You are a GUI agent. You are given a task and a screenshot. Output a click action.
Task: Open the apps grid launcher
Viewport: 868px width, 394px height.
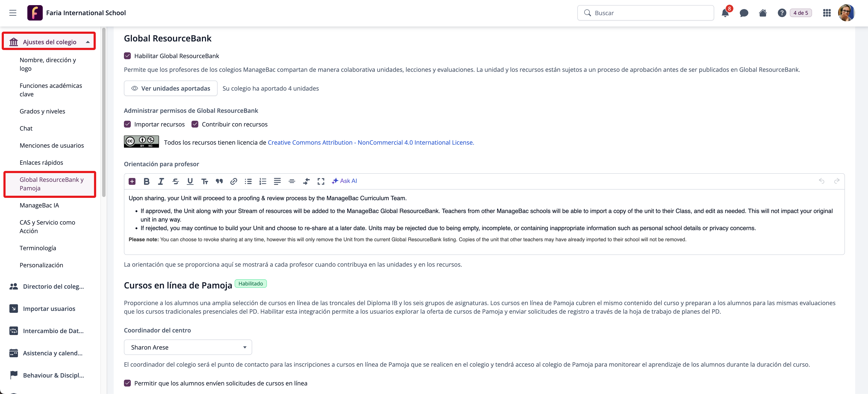827,13
